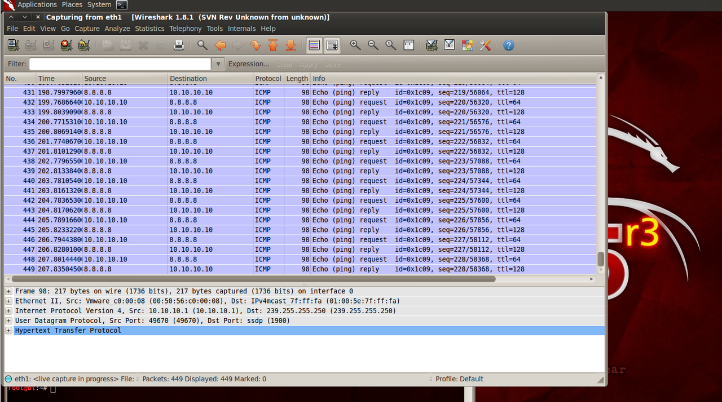722x402 pixels.
Task: Click the close capture file icon
Action: [x=143, y=45]
